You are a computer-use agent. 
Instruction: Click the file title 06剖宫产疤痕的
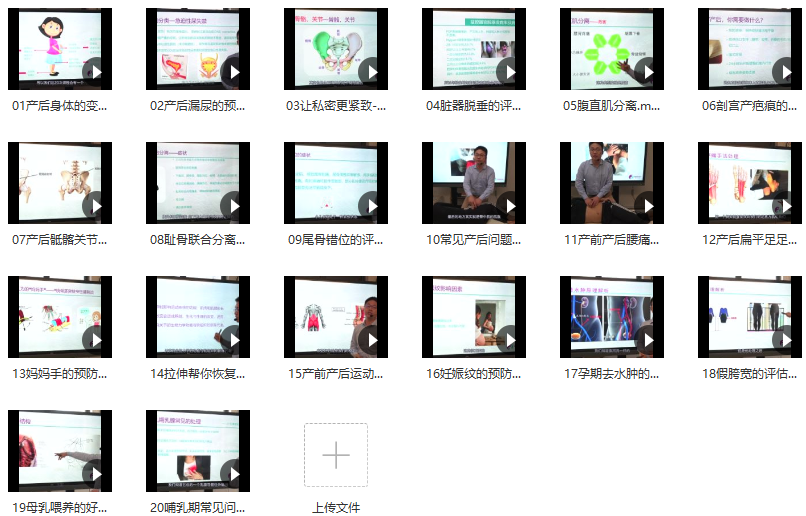point(750,105)
